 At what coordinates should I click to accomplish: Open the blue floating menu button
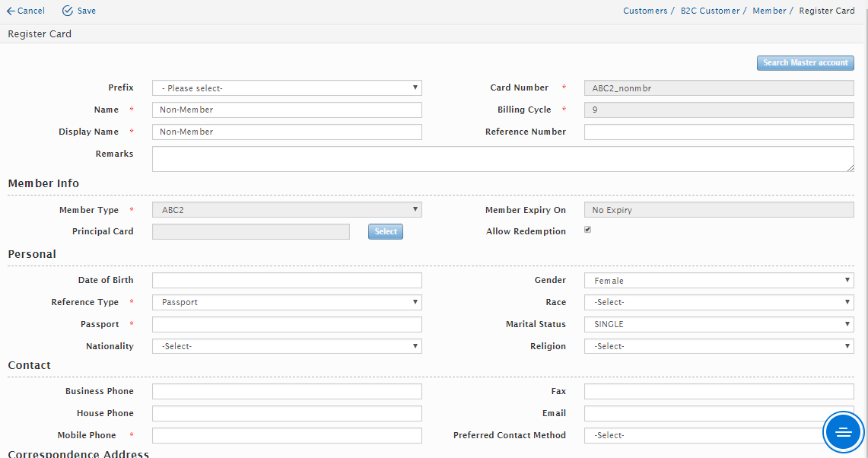[x=843, y=432]
